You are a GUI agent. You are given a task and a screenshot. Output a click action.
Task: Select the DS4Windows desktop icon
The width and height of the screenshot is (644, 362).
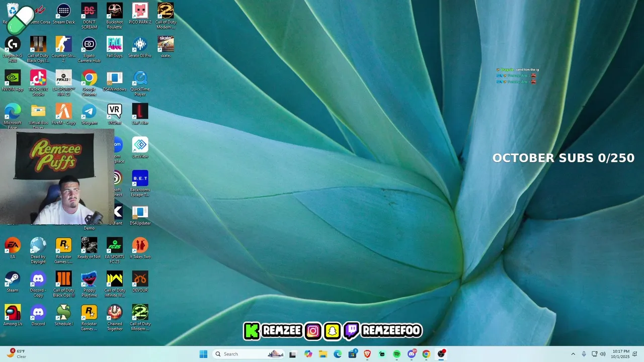(x=114, y=81)
